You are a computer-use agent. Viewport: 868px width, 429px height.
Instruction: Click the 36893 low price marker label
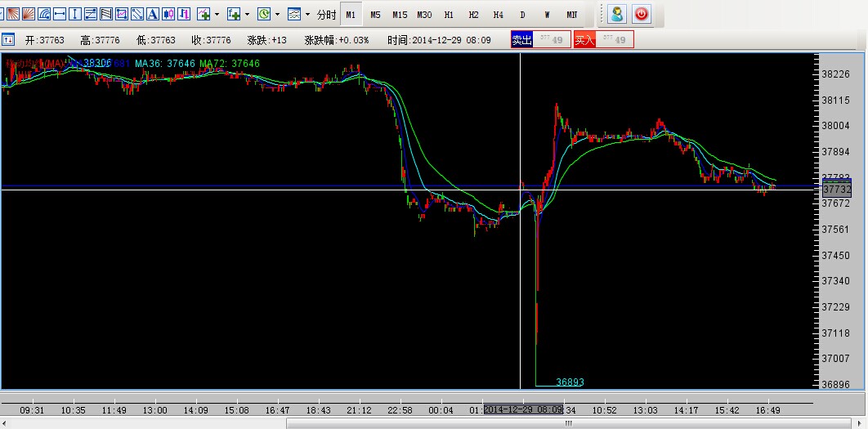click(570, 382)
